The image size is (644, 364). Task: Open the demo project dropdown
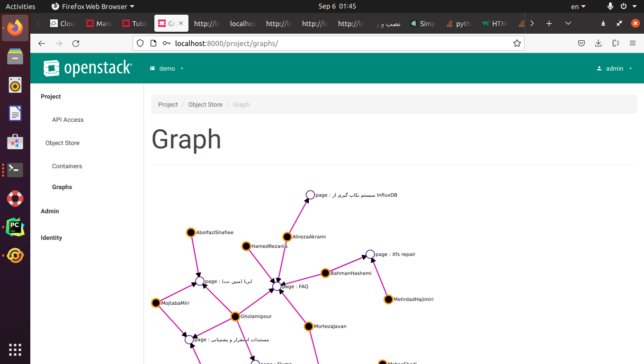[x=167, y=68]
